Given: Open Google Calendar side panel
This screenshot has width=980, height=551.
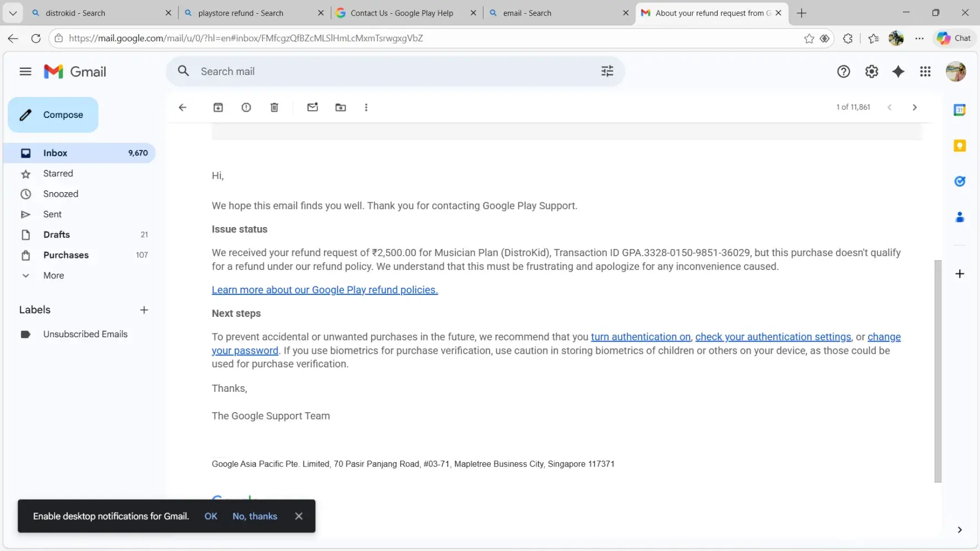Looking at the screenshot, I should click(x=960, y=110).
